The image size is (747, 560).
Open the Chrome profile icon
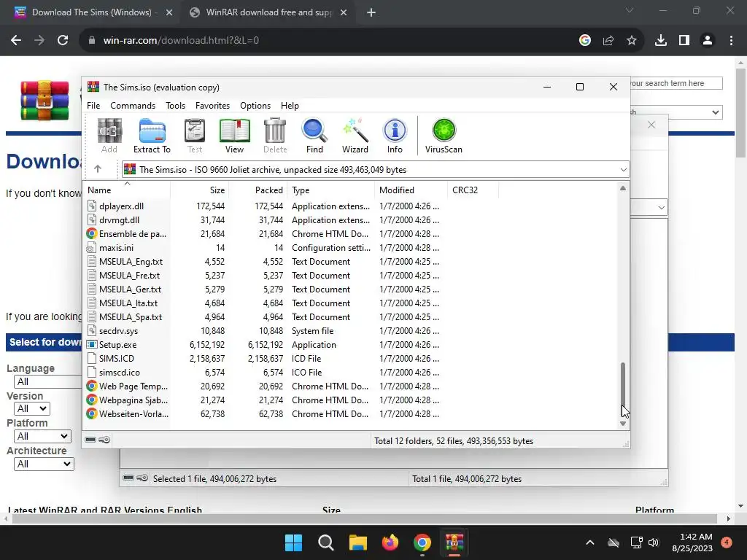(x=708, y=41)
